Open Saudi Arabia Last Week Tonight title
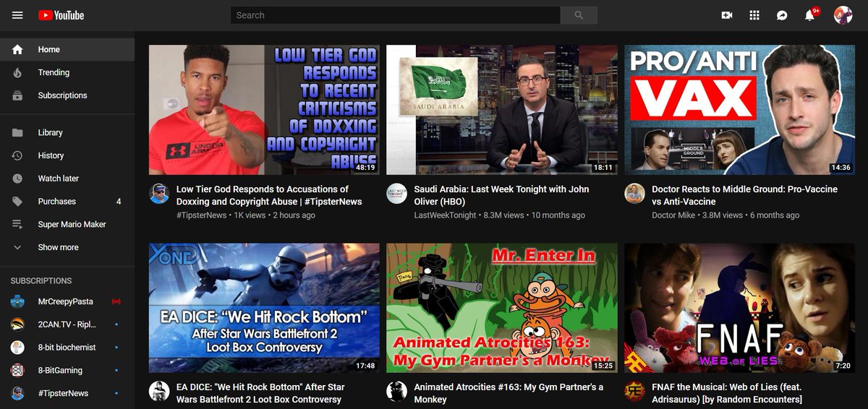Screen dimensions: 868x409 tap(501, 195)
